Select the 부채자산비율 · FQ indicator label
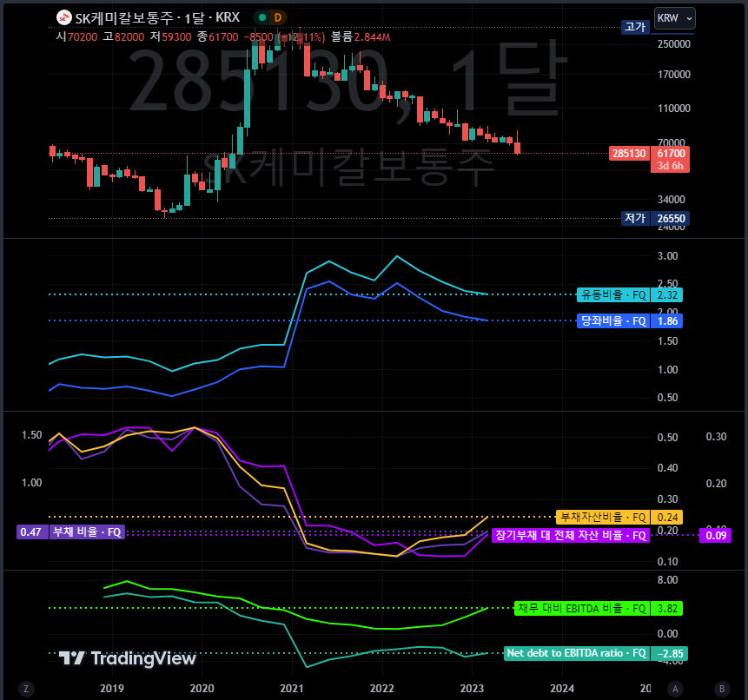The width and height of the screenshot is (748, 700). pyautogui.click(x=603, y=518)
